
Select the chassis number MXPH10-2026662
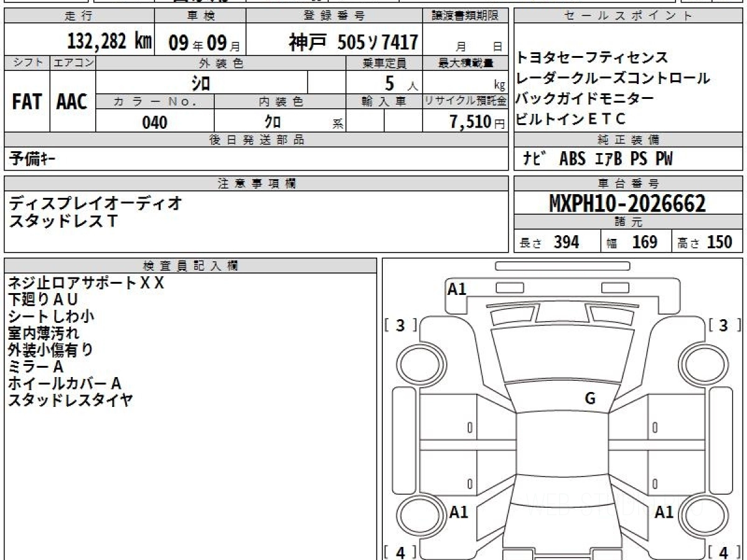627,203
